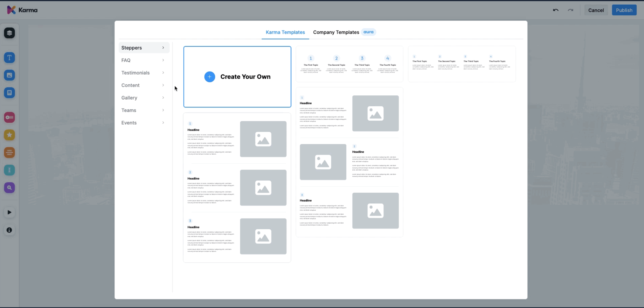Image resolution: width=644 pixels, height=308 pixels.
Task: Open the Image block tool
Action: pos(9,75)
